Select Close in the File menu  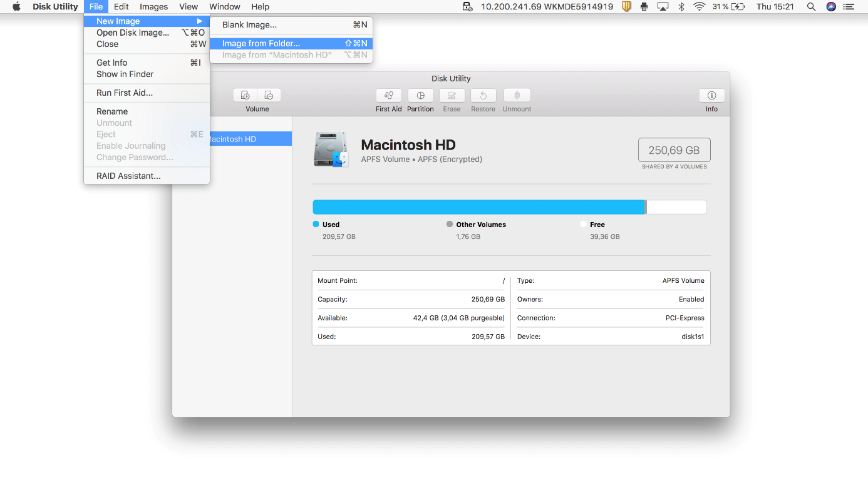(x=147, y=44)
